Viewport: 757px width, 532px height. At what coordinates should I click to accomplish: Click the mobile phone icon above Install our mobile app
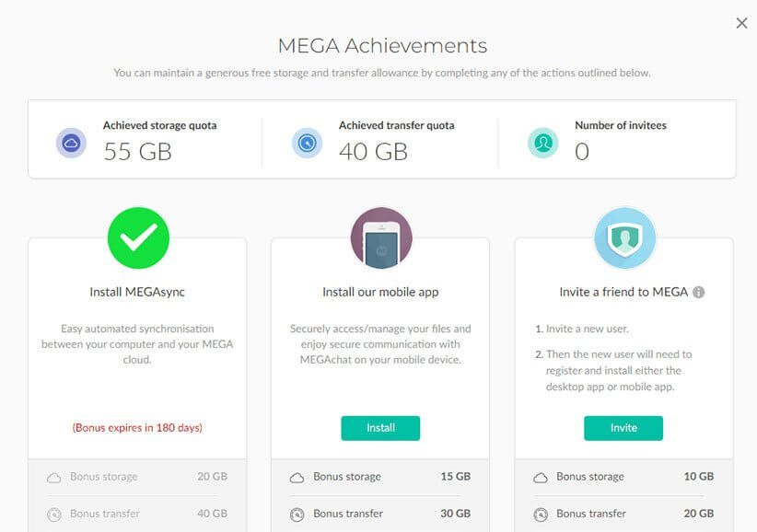pos(379,236)
